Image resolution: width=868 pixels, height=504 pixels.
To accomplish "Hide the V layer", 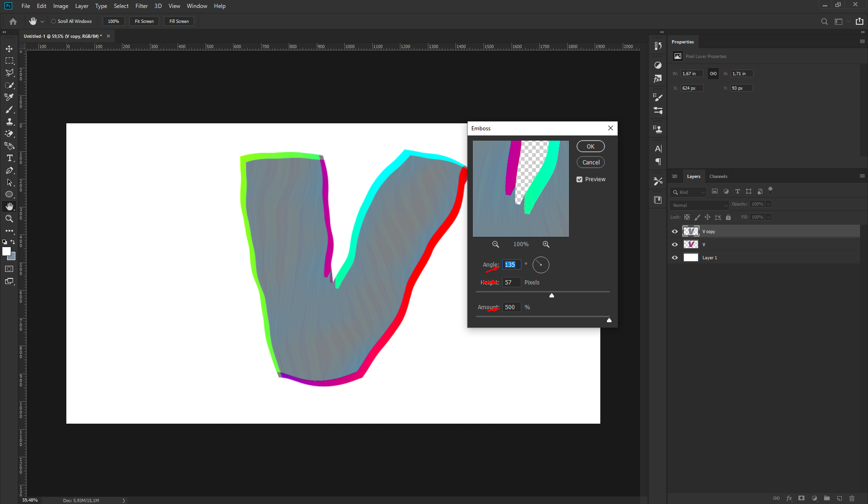I will tap(675, 244).
